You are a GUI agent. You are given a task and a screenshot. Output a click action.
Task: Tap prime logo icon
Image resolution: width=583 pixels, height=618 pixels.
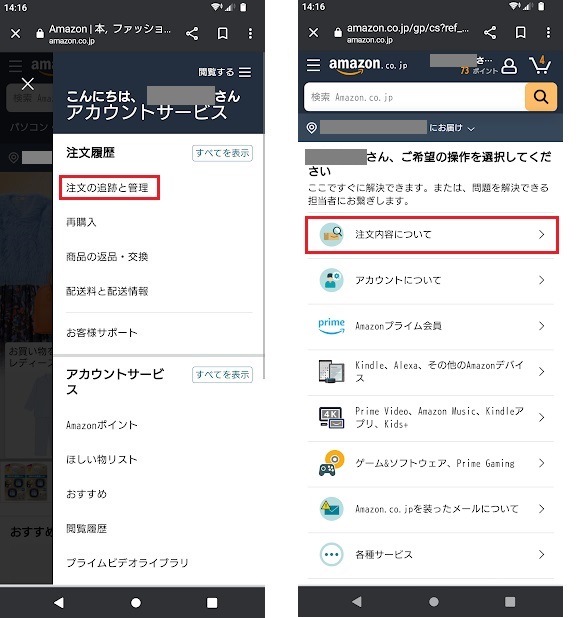click(x=331, y=326)
